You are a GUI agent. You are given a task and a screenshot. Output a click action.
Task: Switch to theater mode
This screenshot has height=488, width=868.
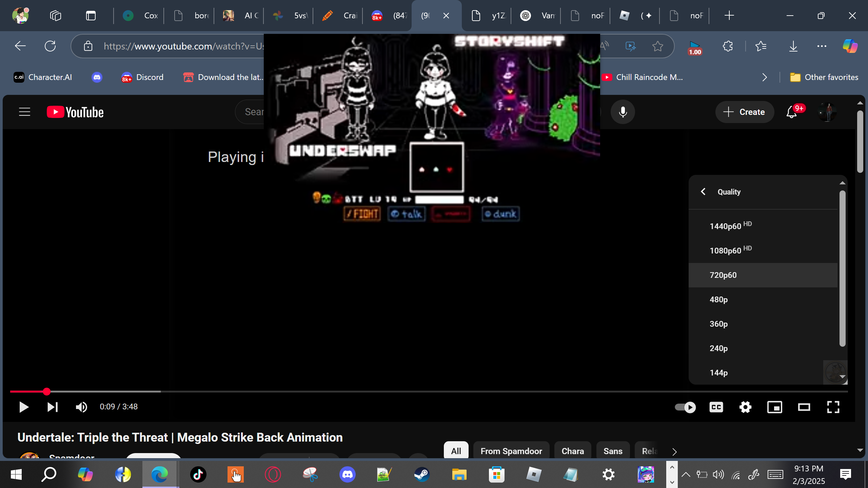804,407
